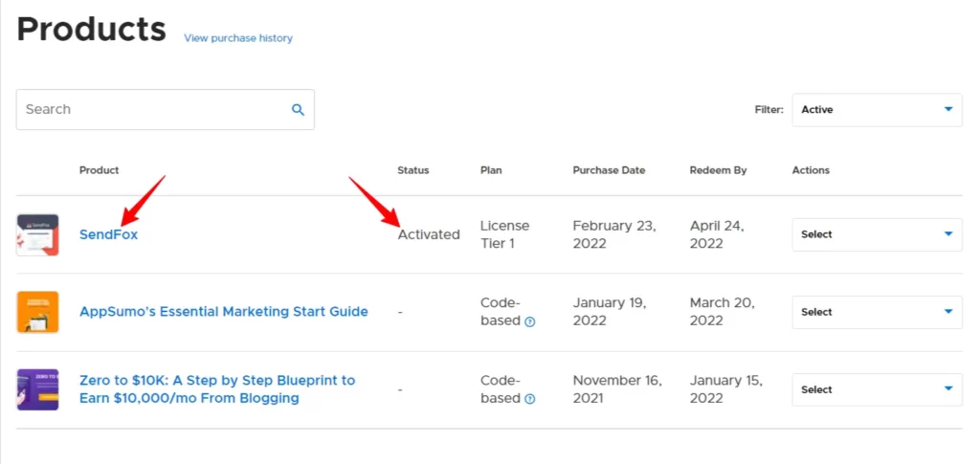Viewport: 980px width, 464px height.
Task: Click the Zero to $10K thumbnail
Action: click(x=37, y=389)
